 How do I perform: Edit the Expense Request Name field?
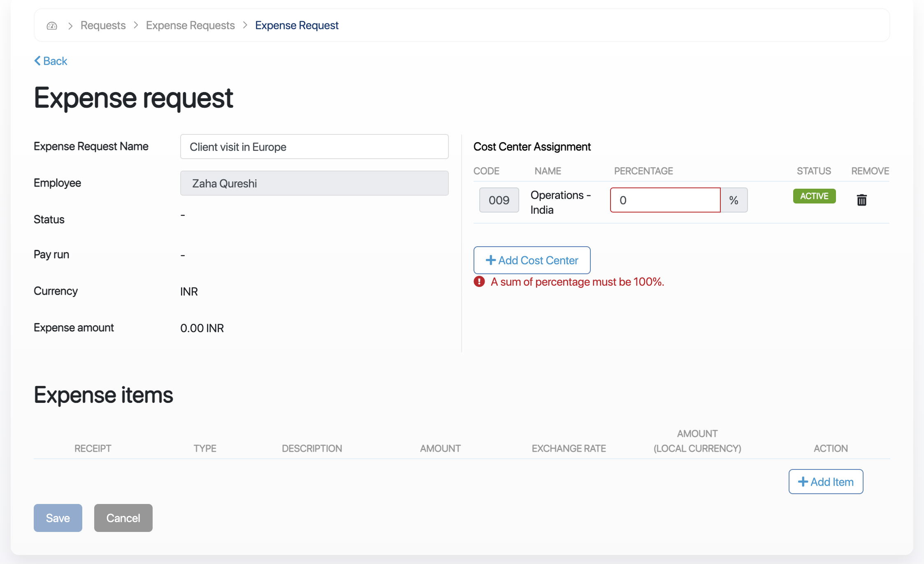click(x=314, y=147)
